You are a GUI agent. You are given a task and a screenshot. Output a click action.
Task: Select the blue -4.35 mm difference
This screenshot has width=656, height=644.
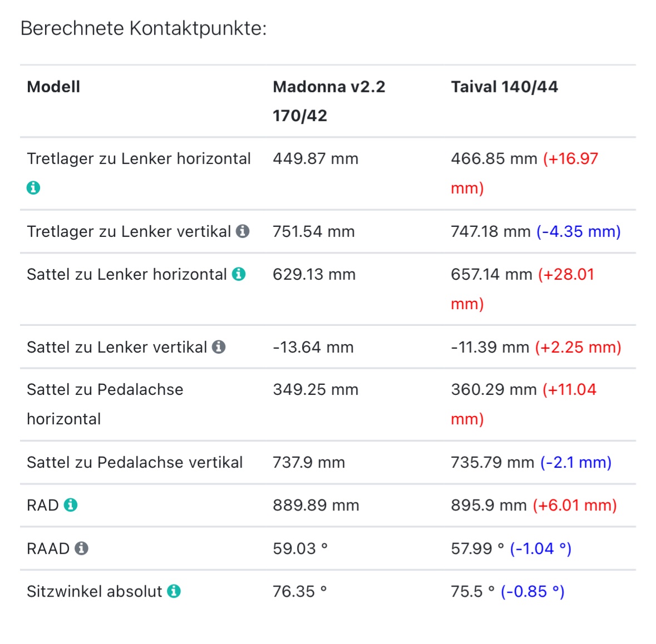pos(578,231)
